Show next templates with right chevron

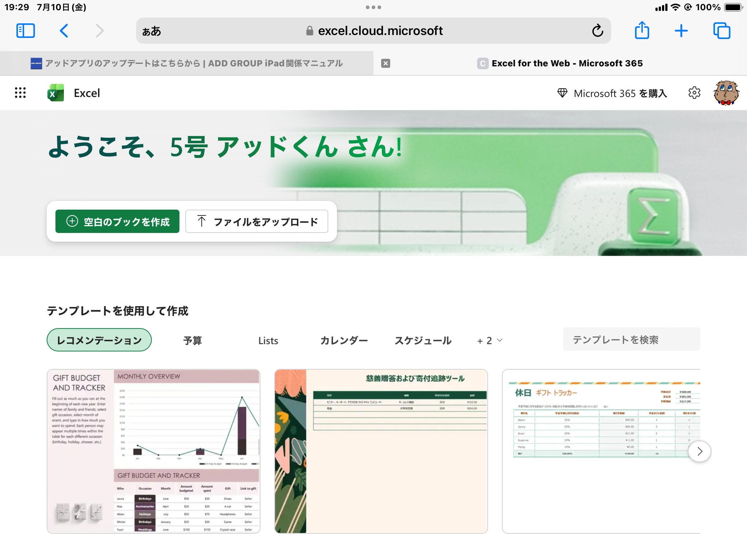699,451
